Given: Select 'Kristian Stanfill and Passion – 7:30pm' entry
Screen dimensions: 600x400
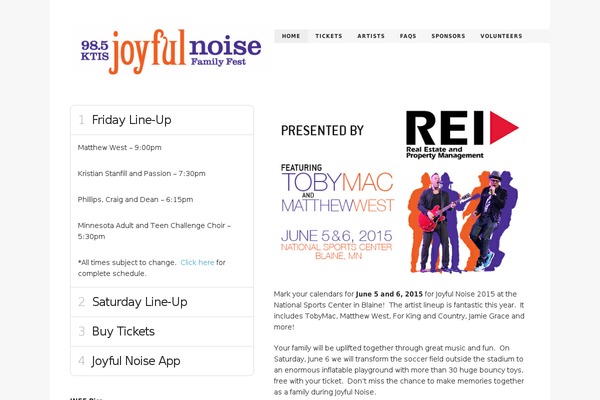Looking at the screenshot, I should (142, 174).
